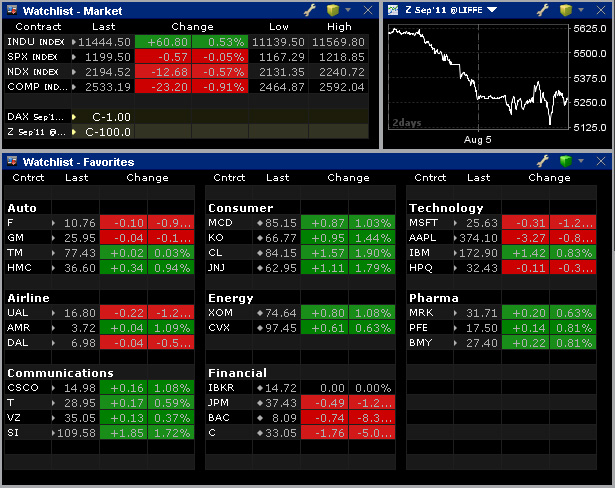Select GM ticker row
This screenshot has width=615, height=488.
pos(99,238)
